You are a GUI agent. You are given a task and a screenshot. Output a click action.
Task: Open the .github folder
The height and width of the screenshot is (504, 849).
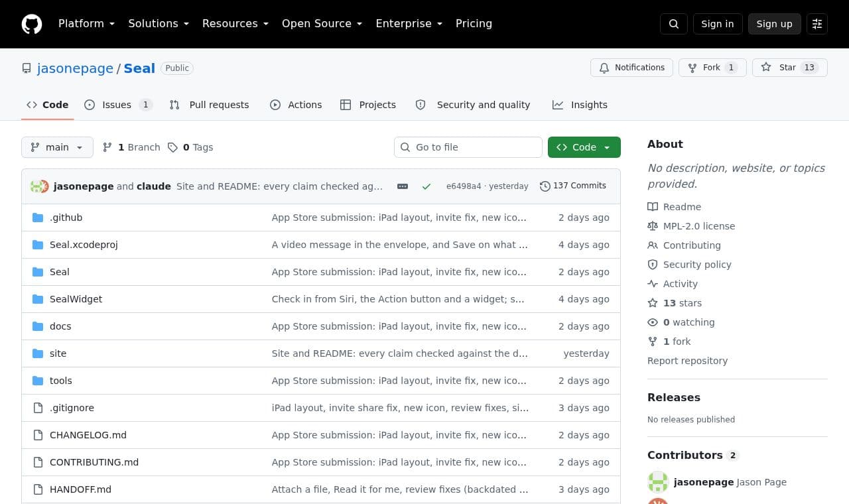(x=66, y=218)
